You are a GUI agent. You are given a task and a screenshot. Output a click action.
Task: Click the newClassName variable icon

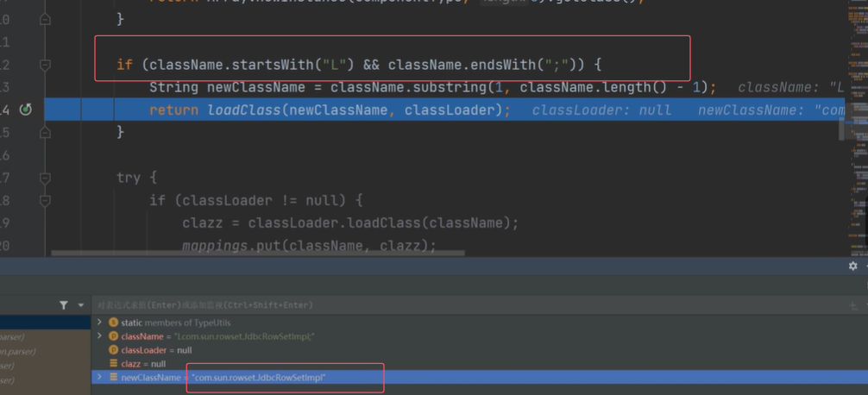113,378
